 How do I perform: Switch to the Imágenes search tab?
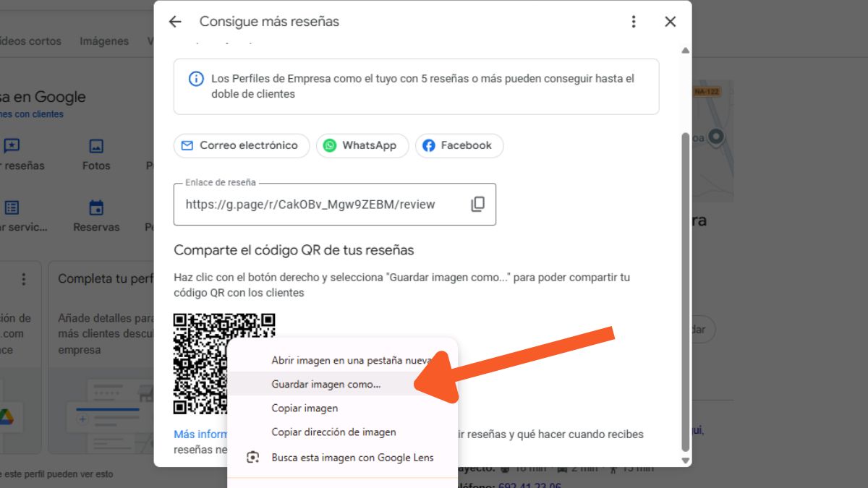pyautogui.click(x=104, y=41)
